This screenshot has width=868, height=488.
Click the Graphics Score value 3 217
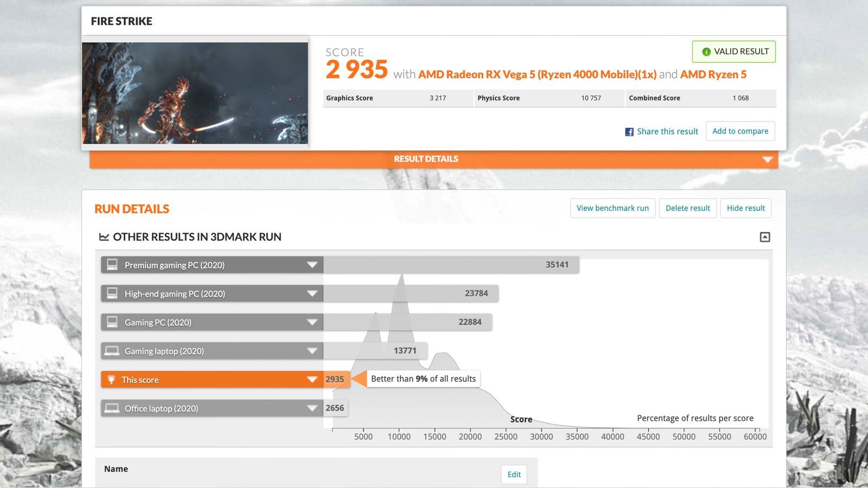pos(438,98)
